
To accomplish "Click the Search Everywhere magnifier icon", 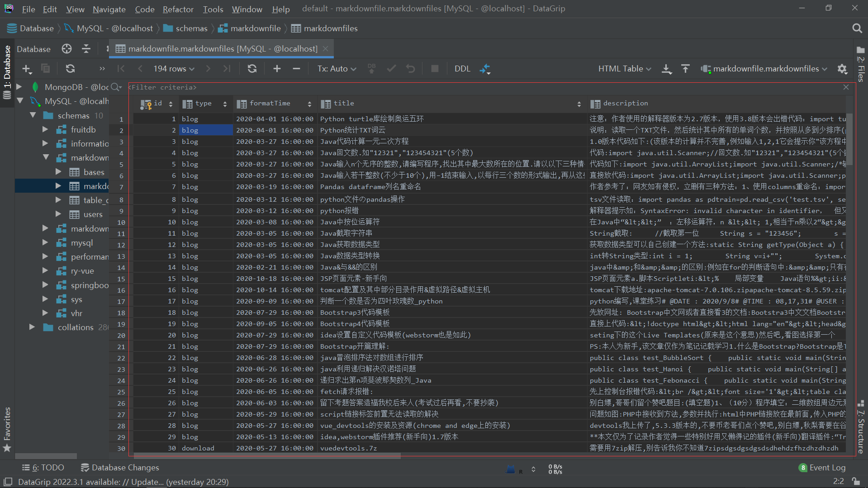I will [857, 28].
